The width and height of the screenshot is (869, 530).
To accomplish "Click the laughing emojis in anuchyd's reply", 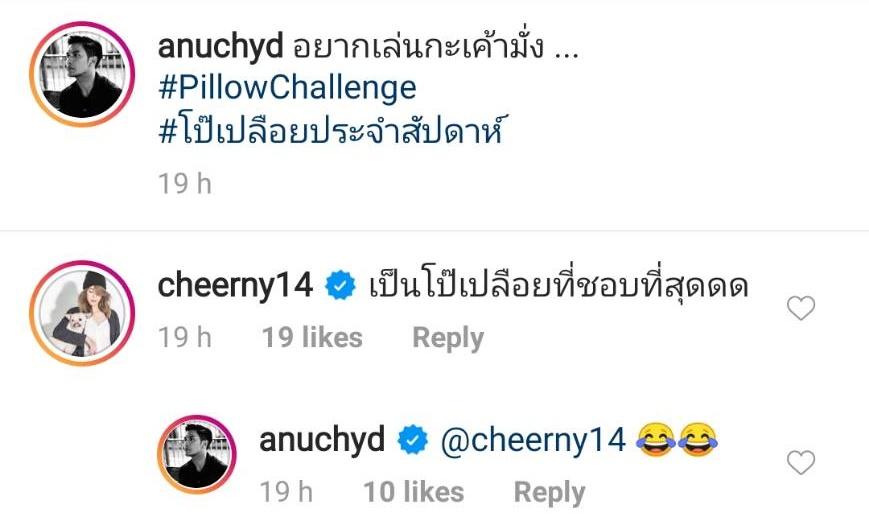I will (676, 440).
